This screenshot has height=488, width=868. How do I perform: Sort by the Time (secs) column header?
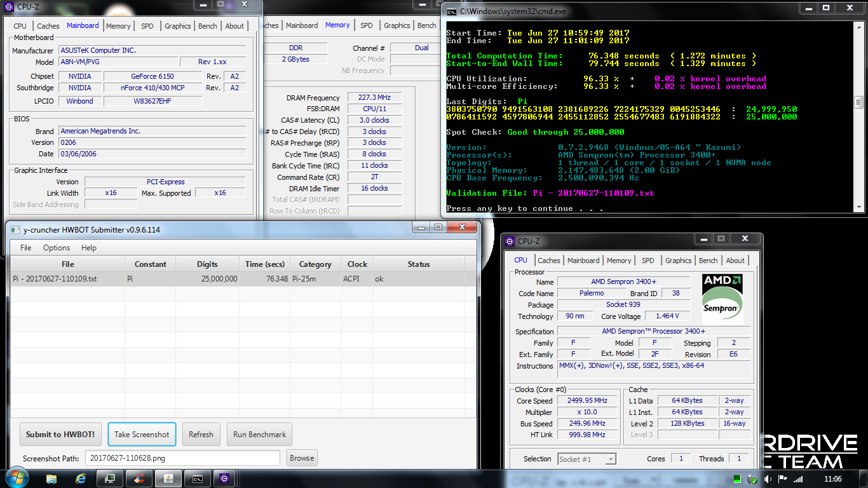pos(265,264)
